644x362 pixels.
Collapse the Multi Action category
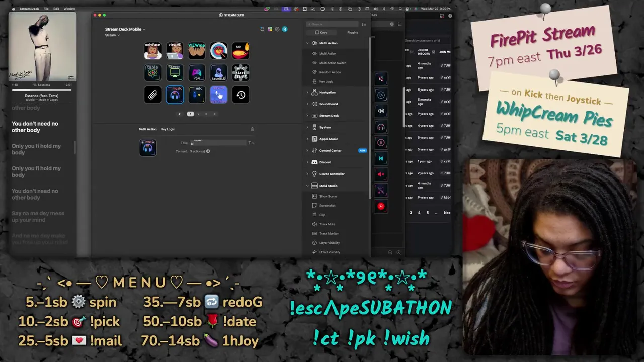point(307,43)
